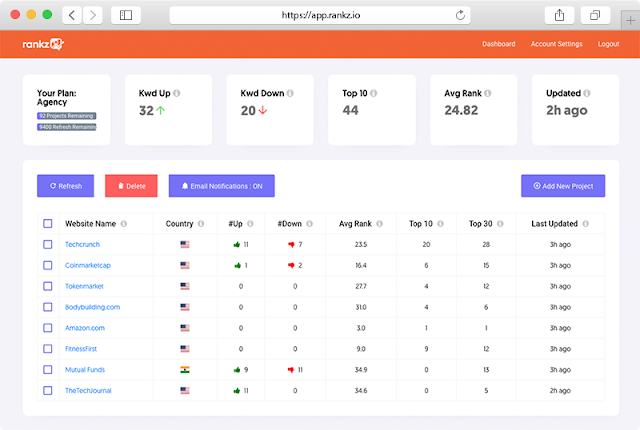Toggle the browser sidebar icon
Viewport: 640px width, 430px height.
[x=126, y=16]
